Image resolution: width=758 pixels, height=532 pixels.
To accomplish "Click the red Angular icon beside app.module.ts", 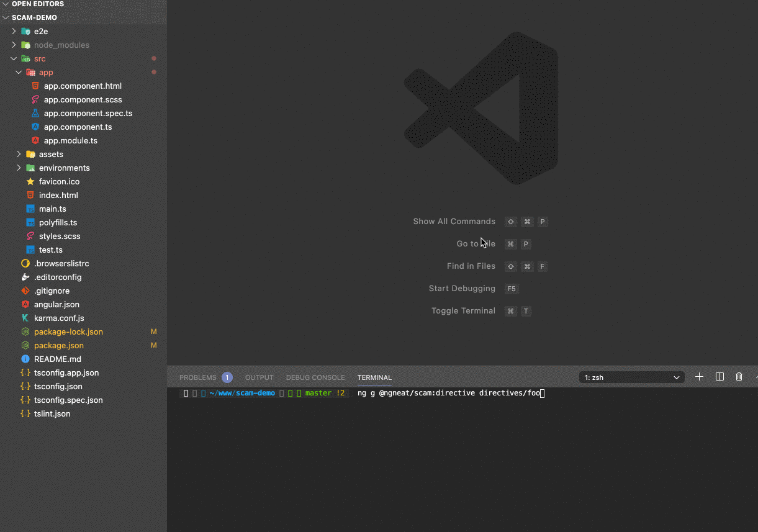I will (x=35, y=140).
